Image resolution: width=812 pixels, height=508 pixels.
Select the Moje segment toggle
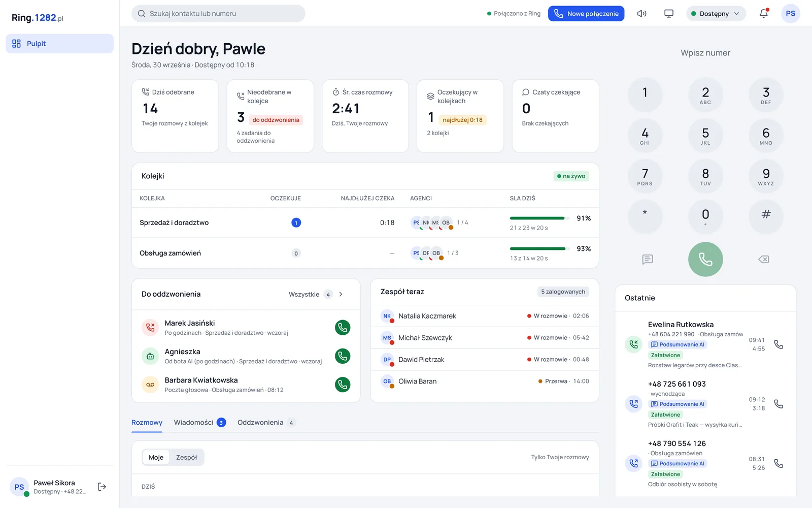[156, 457]
